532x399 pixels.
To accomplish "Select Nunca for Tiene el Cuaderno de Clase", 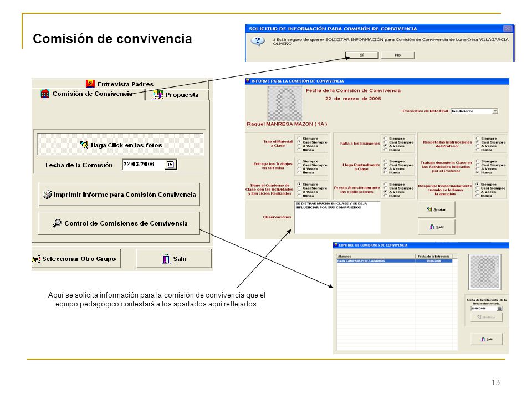I will [299, 196].
